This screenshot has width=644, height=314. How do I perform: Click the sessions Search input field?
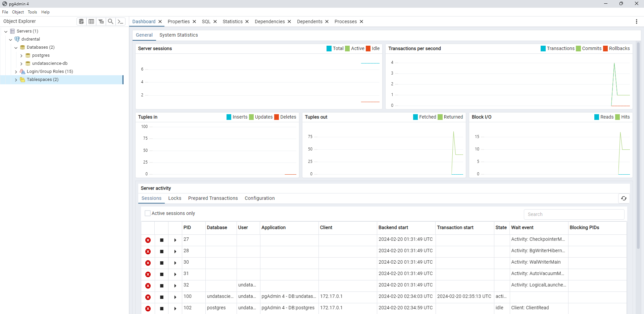point(574,214)
